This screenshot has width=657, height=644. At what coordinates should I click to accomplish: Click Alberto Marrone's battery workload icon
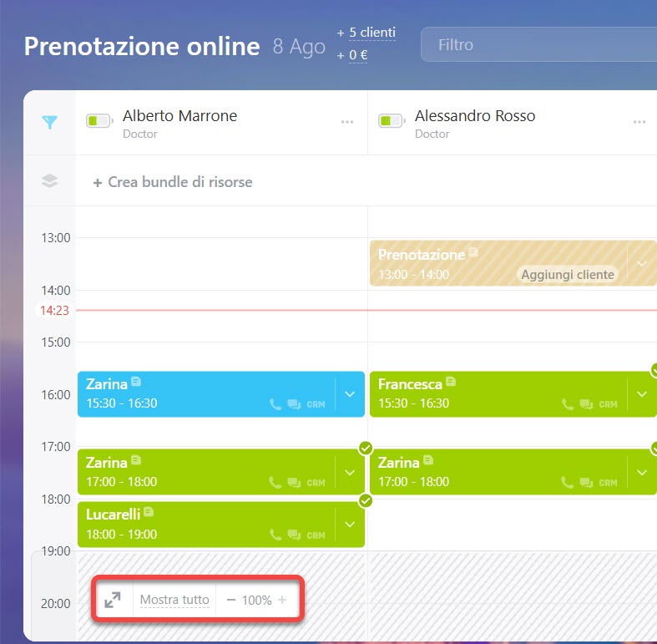[x=99, y=122]
